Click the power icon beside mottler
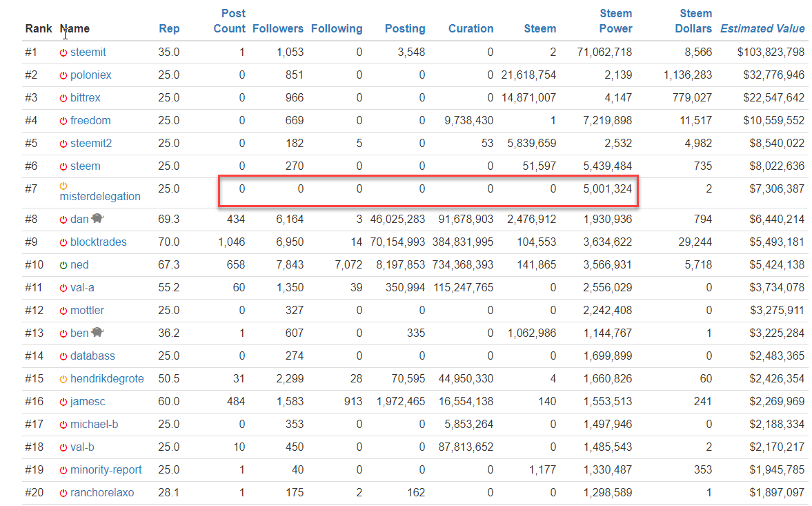Screen dimensions: 812x506 pos(63,311)
